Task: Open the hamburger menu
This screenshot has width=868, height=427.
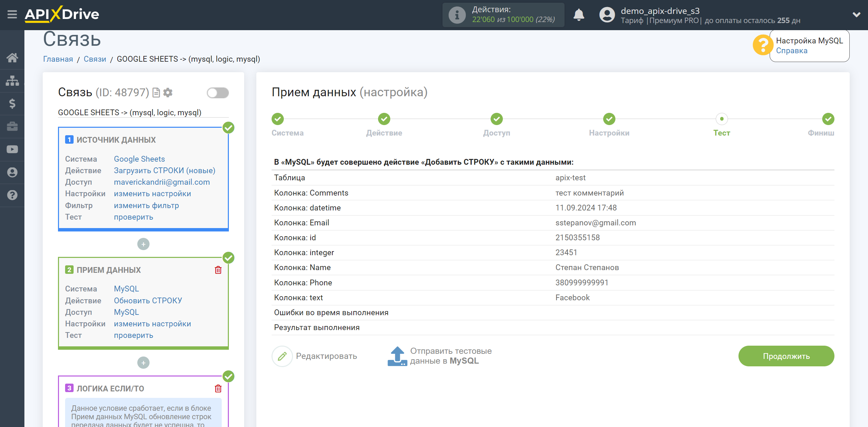Action: tap(12, 15)
